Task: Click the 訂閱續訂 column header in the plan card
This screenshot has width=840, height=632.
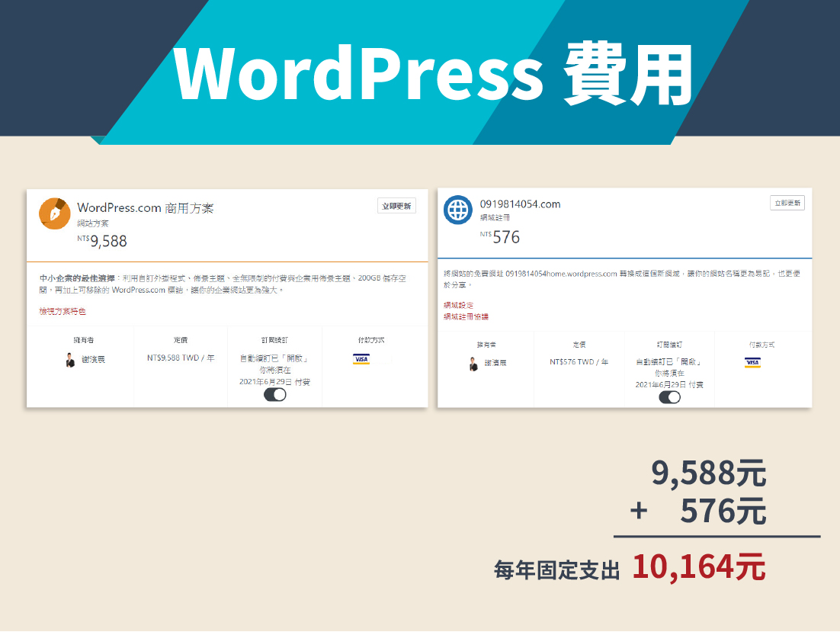Action: coord(275,340)
